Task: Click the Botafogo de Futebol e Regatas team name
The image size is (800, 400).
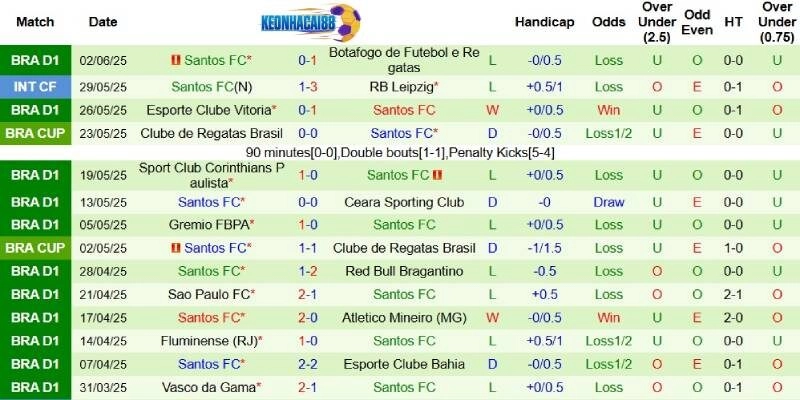Action: (x=404, y=60)
